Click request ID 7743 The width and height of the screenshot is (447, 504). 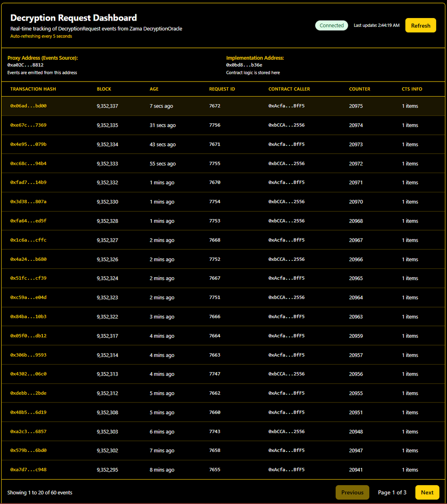pos(215,431)
